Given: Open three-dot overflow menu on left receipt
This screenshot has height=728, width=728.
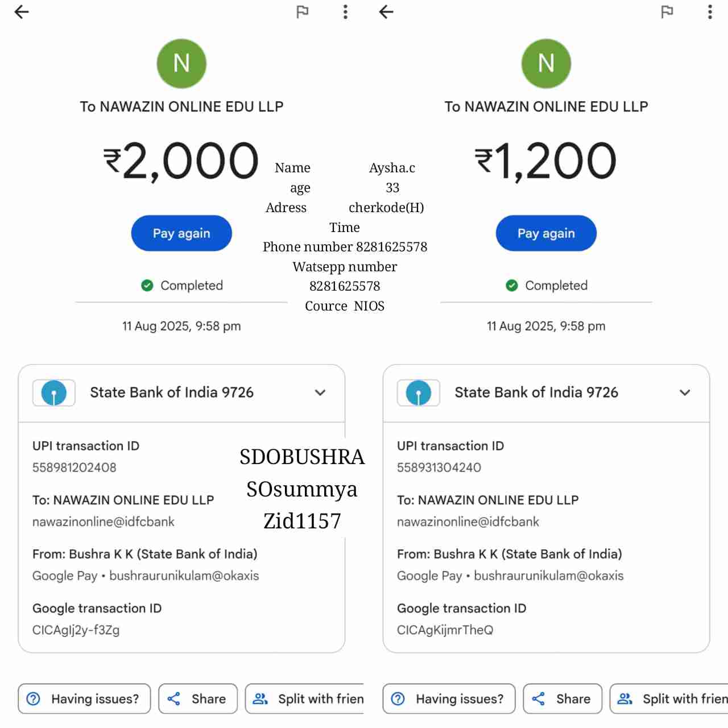Looking at the screenshot, I should 345,12.
